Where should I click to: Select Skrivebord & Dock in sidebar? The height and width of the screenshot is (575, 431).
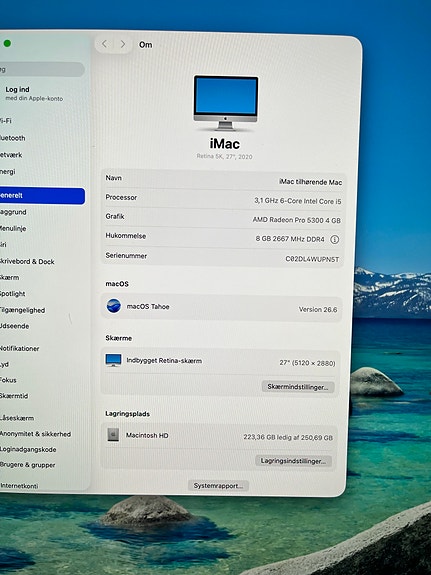click(x=27, y=261)
